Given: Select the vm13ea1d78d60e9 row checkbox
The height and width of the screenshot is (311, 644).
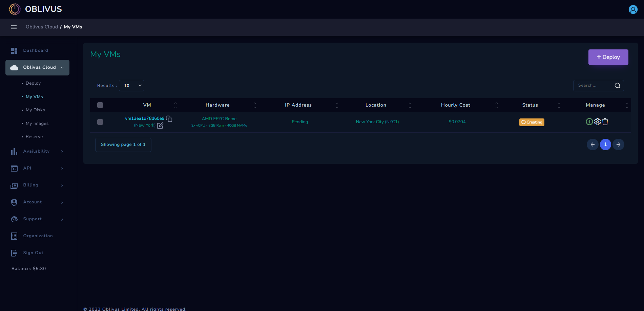Looking at the screenshot, I should coord(100,122).
